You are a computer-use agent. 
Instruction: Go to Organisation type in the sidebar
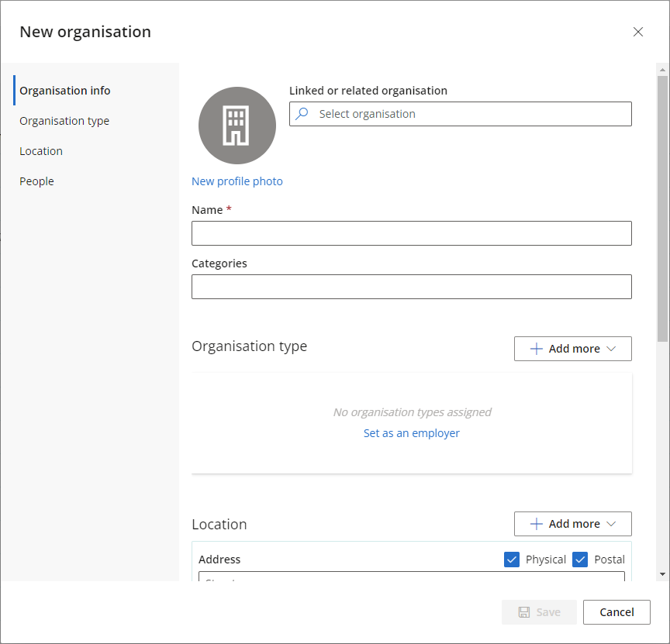click(x=64, y=121)
